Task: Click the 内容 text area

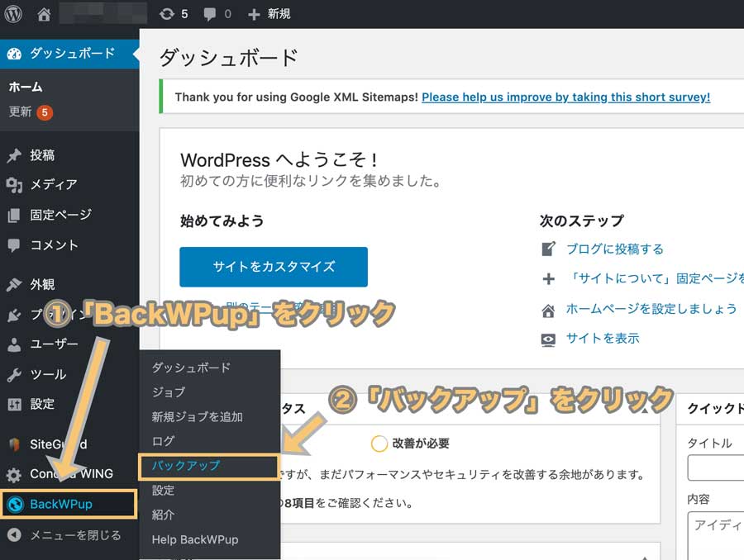Action: (x=716, y=535)
